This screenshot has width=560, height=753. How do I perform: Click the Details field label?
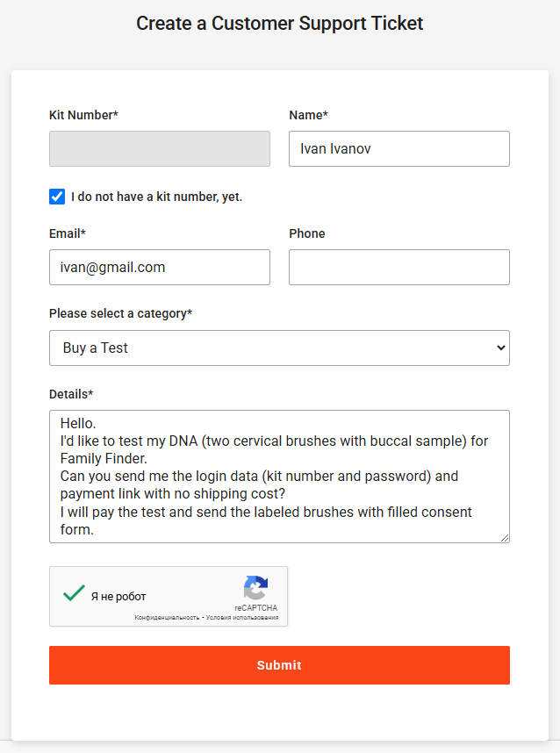tap(71, 394)
